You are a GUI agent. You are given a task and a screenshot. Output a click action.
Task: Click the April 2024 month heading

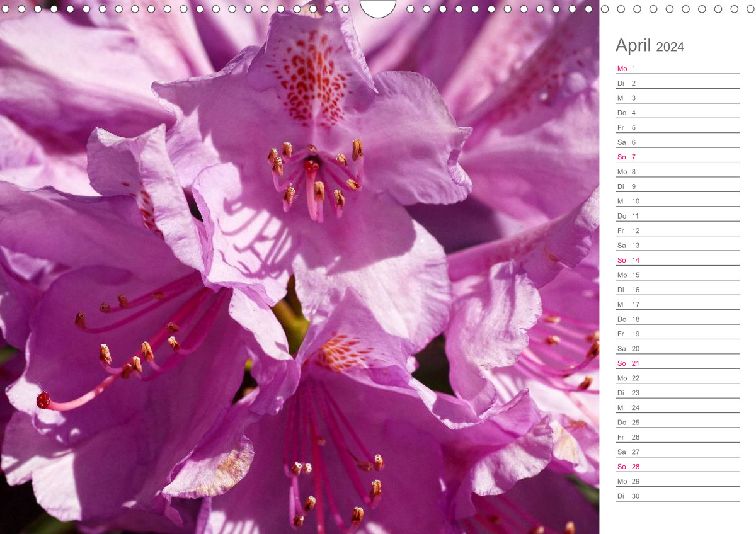[650, 46]
